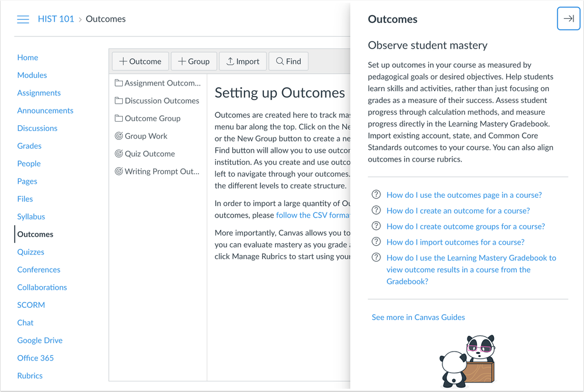Return to HIST 101 via the breadcrumb

click(x=56, y=19)
